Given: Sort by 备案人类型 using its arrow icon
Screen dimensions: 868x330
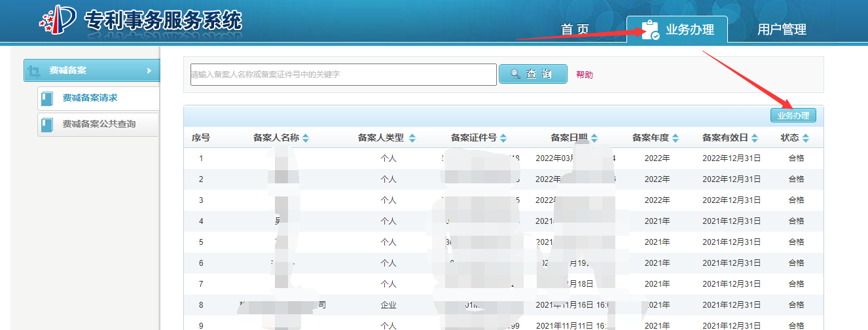Looking at the screenshot, I should (412, 138).
